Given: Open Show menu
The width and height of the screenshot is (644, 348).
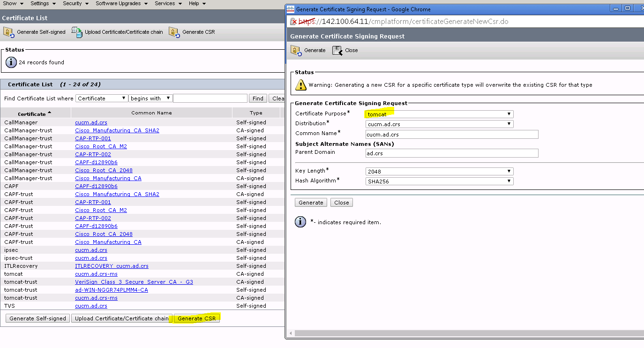Looking at the screenshot, I should point(13,3).
